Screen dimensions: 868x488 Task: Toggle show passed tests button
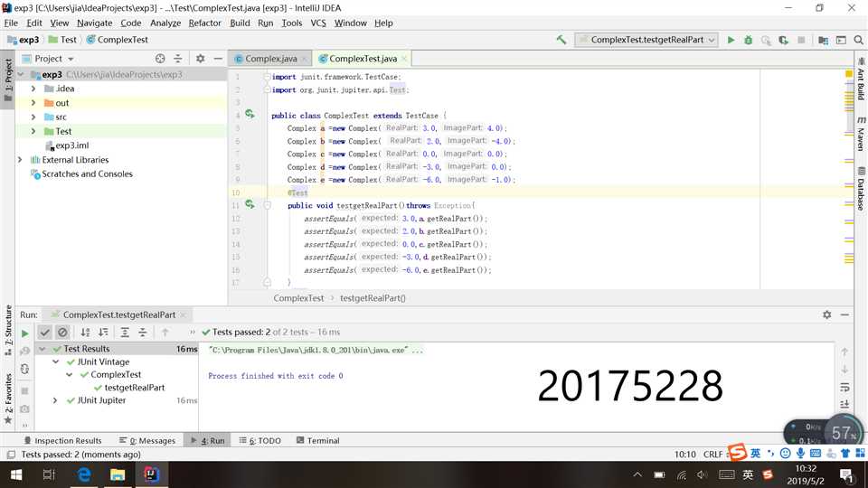pos(44,332)
